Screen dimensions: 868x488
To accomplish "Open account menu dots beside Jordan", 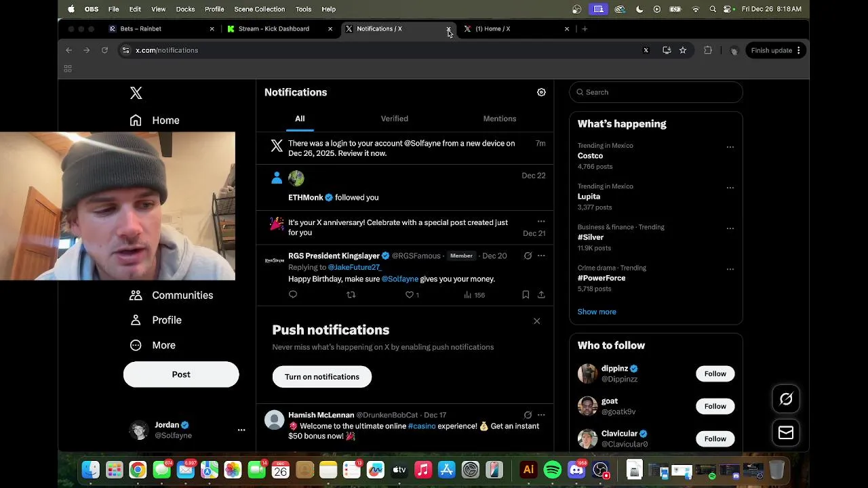I will (x=241, y=430).
